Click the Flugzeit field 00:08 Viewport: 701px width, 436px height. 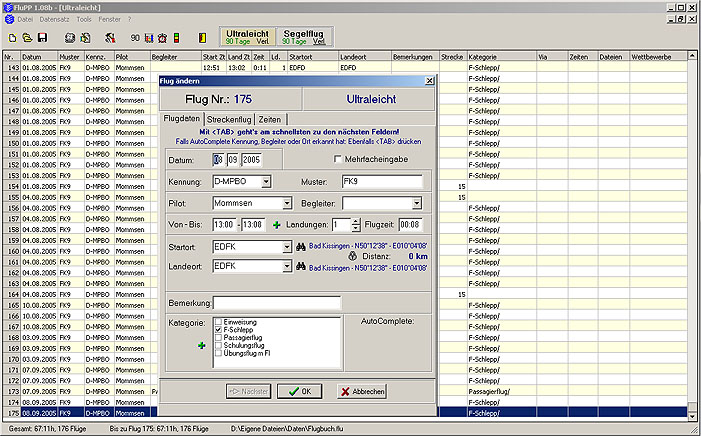(x=410, y=225)
